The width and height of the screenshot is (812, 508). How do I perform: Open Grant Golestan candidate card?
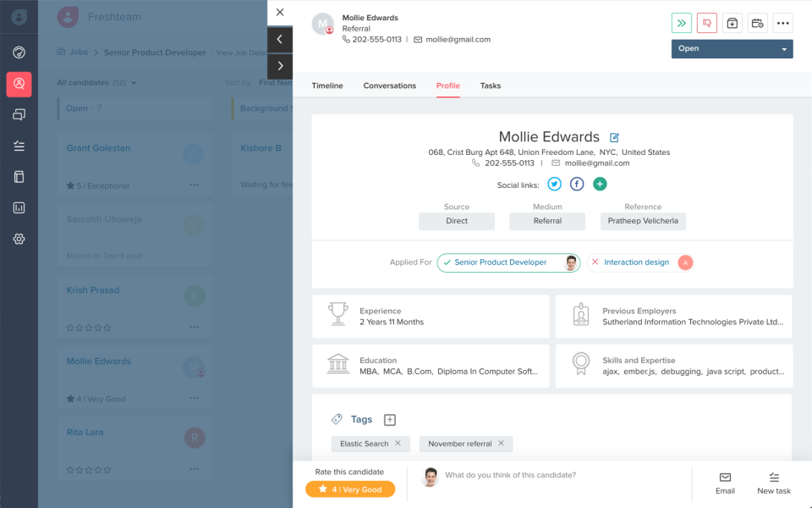134,163
